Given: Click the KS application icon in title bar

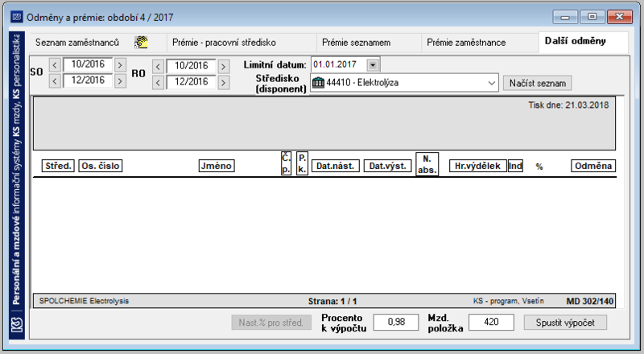Looking at the screenshot, I should pos(16,17).
